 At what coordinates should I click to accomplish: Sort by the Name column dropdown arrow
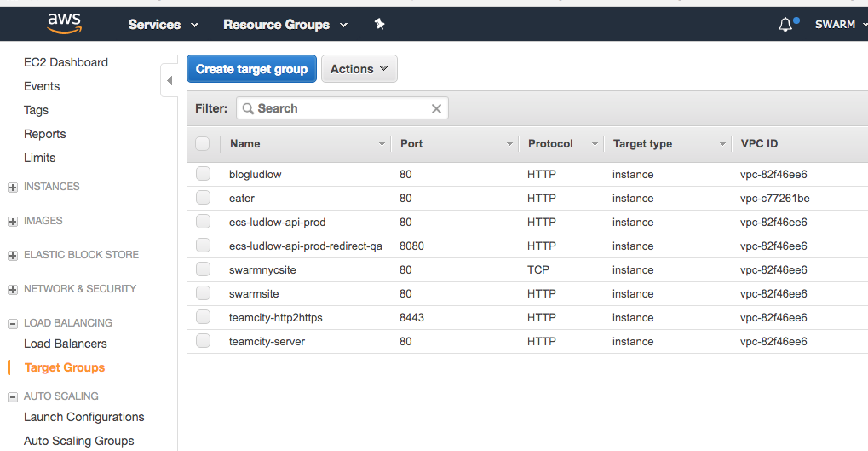(382, 144)
